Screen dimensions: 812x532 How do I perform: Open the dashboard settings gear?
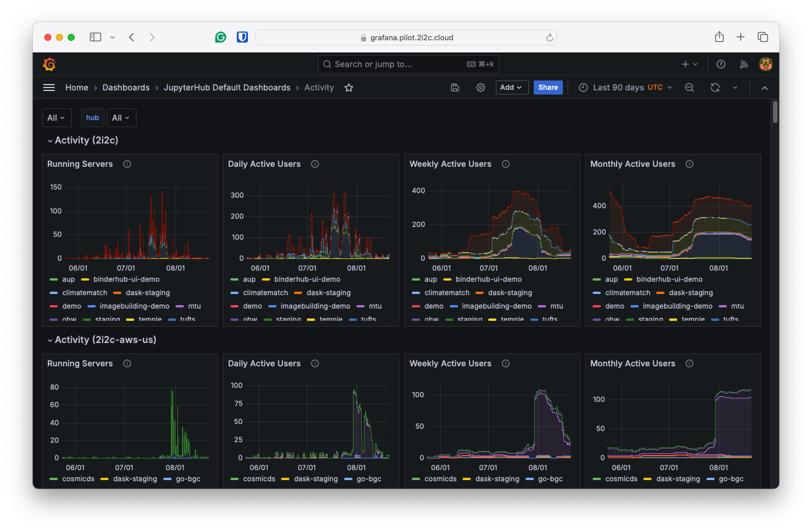coord(481,87)
